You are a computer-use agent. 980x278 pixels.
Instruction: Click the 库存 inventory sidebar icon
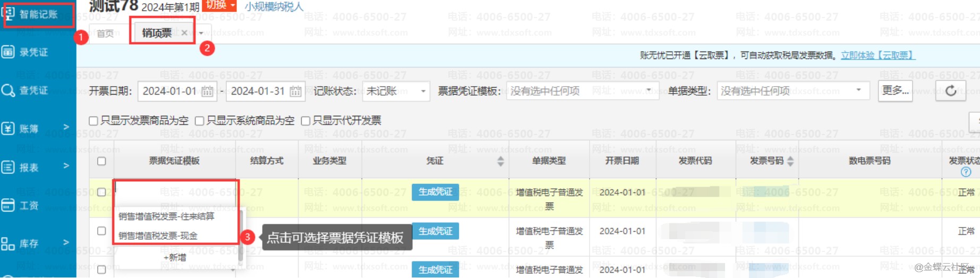pos(8,244)
